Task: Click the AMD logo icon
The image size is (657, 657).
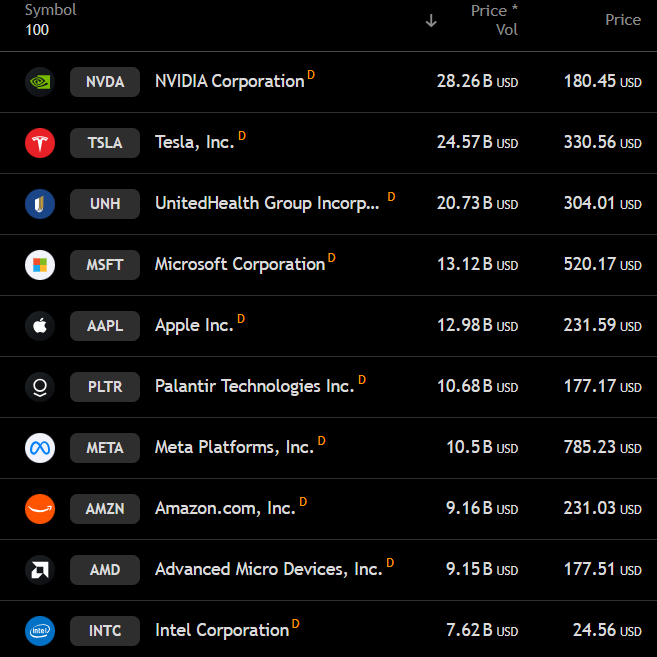Action: click(40, 570)
